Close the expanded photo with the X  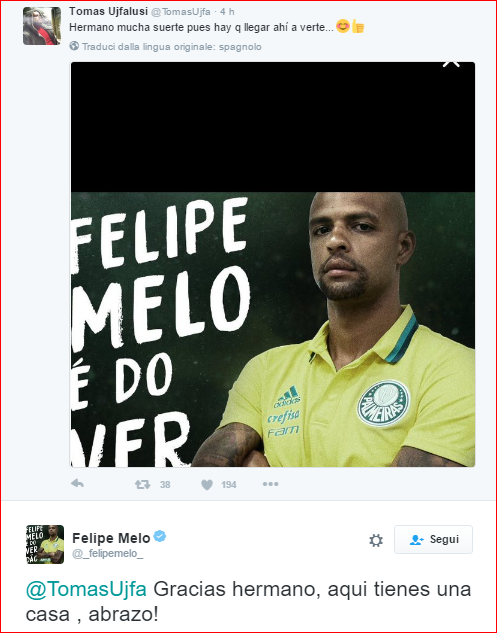451,64
